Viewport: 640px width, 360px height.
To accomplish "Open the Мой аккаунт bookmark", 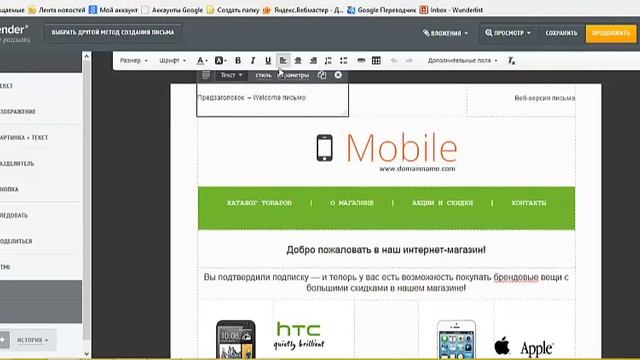I will tap(114, 10).
